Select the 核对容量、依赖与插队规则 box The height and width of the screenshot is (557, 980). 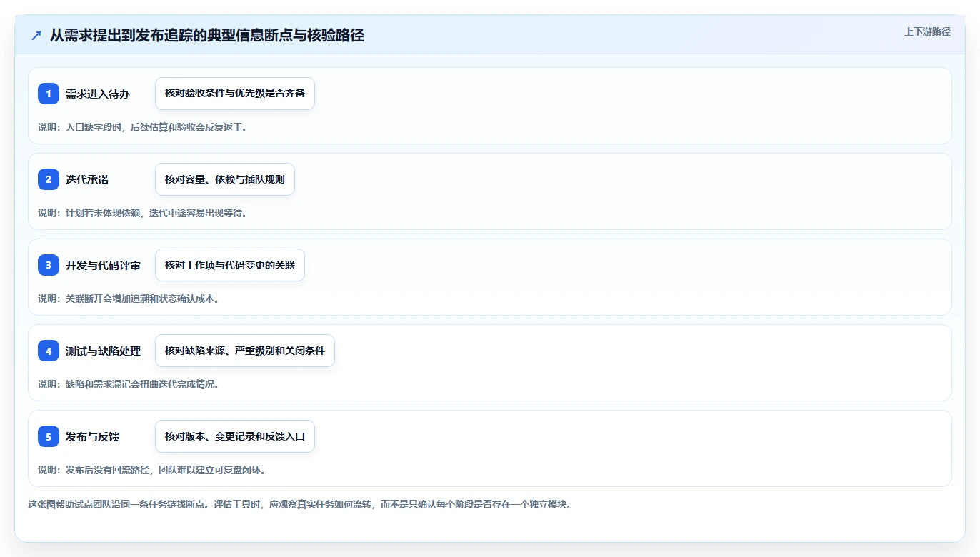click(x=225, y=179)
